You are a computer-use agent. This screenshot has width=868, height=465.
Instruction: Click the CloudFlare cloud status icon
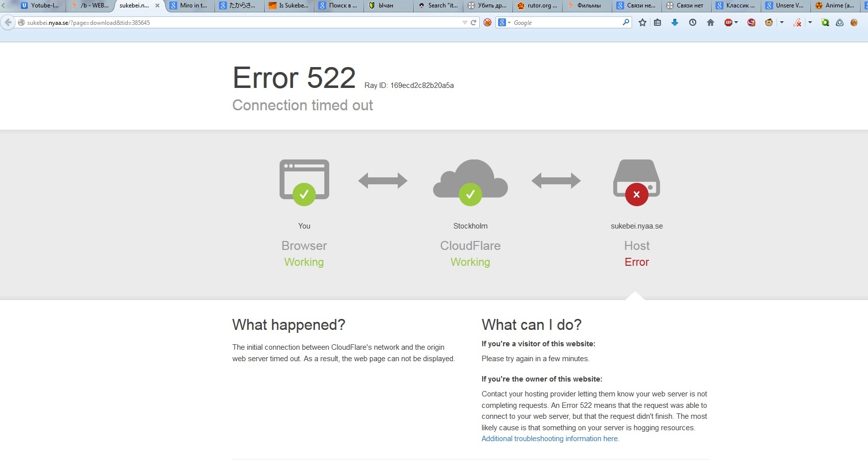470,182
